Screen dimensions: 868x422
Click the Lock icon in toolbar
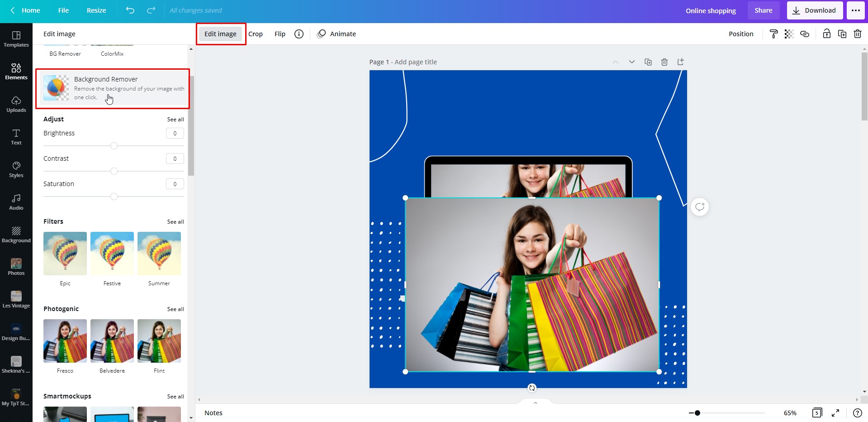826,34
